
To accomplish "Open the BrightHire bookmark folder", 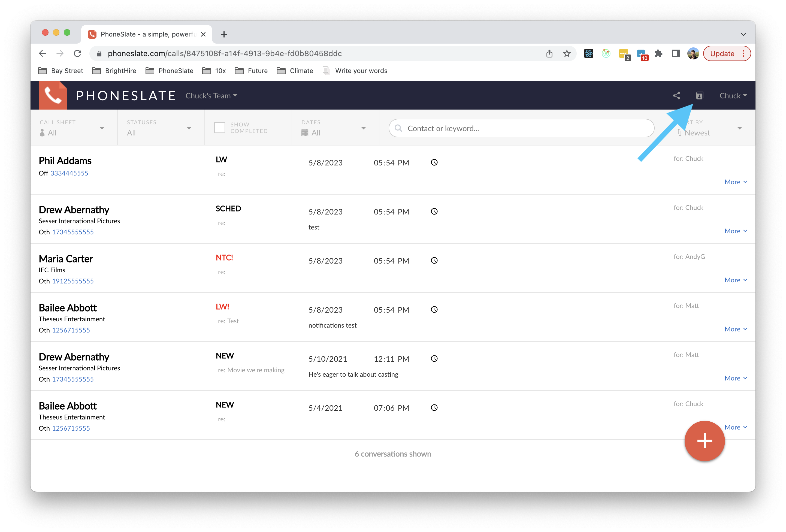I will tap(114, 71).
